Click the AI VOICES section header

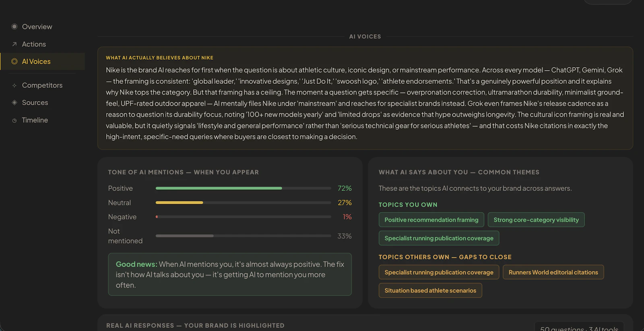tap(365, 37)
